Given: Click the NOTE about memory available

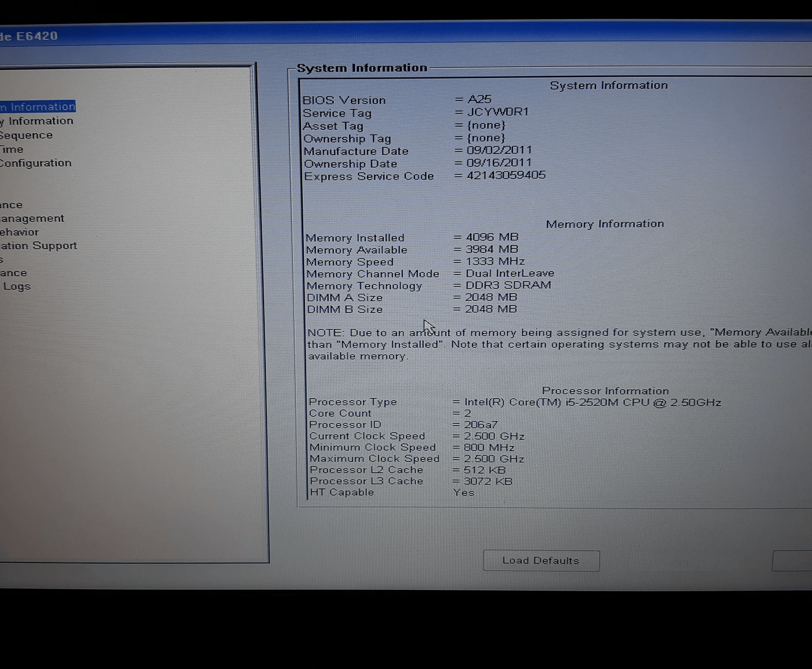Looking at the screenshot, I should click(x=559, y=344).
